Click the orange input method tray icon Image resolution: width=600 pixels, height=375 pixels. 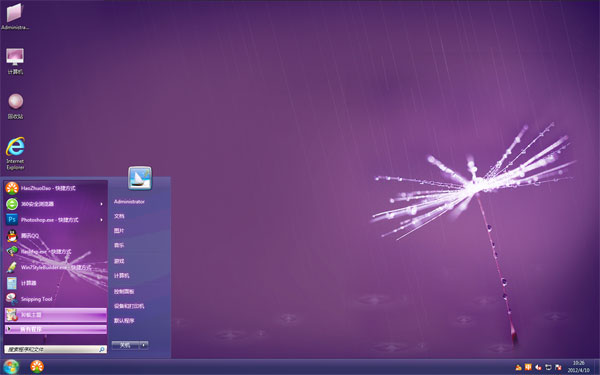click(x=528, y=367)
